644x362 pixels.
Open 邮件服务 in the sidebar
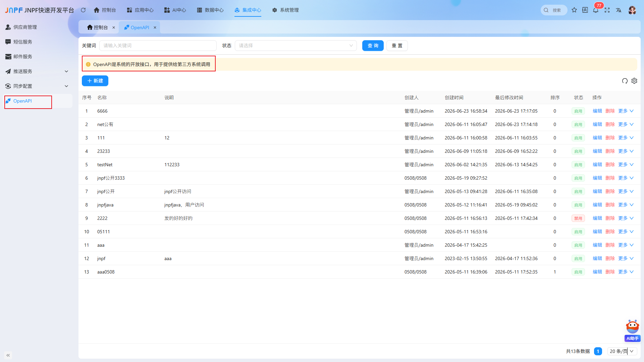click(38, 57)
